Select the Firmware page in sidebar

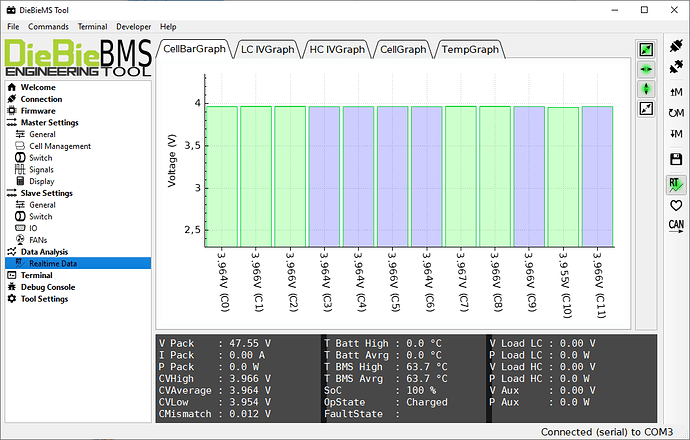point(40,111)
